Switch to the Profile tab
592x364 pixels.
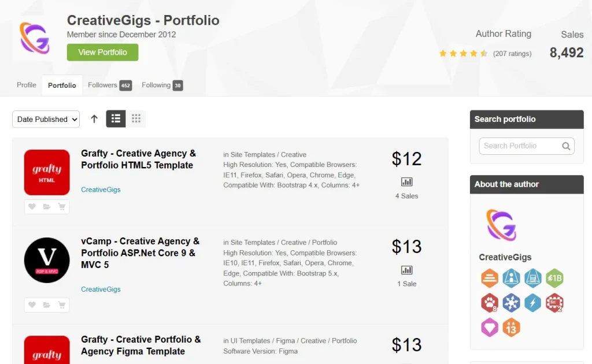click(27, 86)
